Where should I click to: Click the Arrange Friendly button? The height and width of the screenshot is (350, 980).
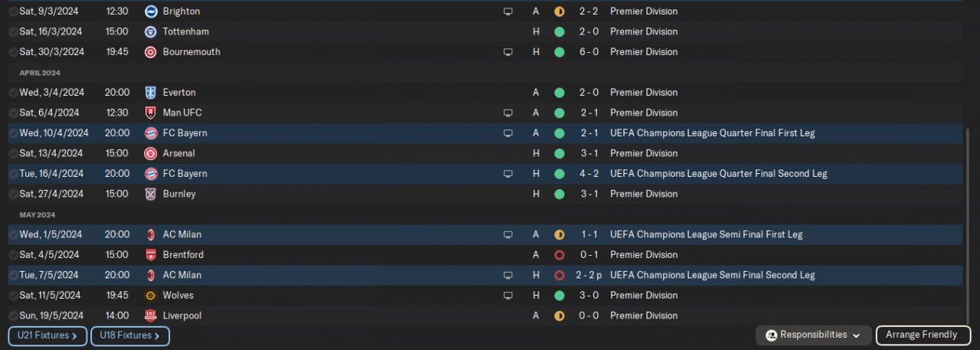coord(921,335)
